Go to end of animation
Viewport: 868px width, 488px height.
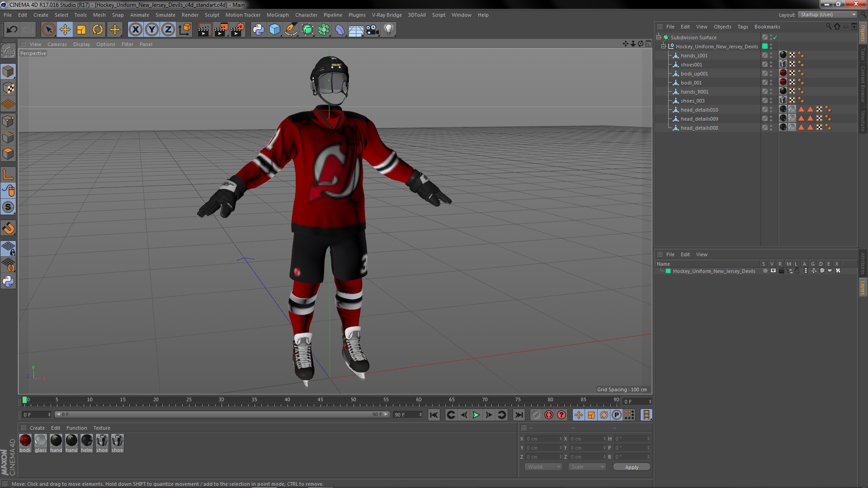tap(519, 415)
